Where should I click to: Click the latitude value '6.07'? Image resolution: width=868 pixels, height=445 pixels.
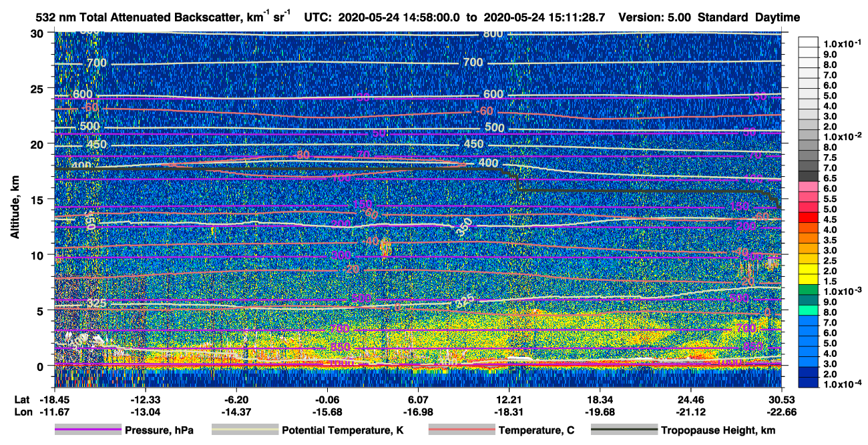418,399
